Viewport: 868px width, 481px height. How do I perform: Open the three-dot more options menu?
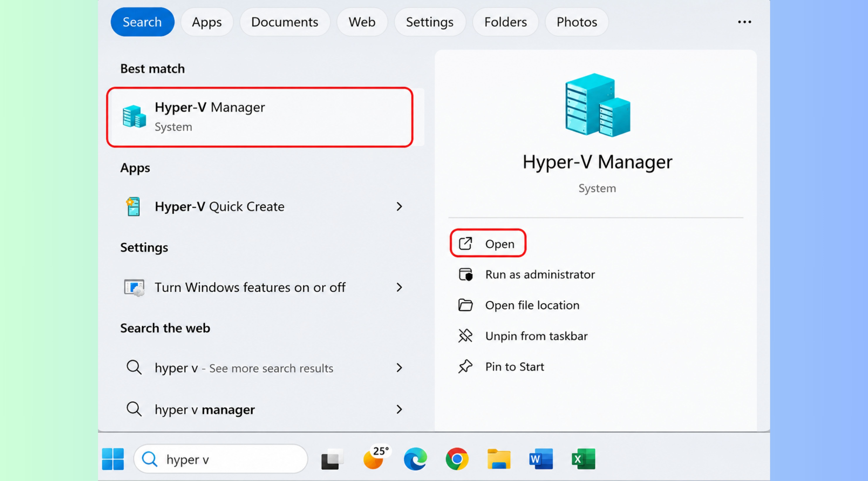click(x=744, y=22)
